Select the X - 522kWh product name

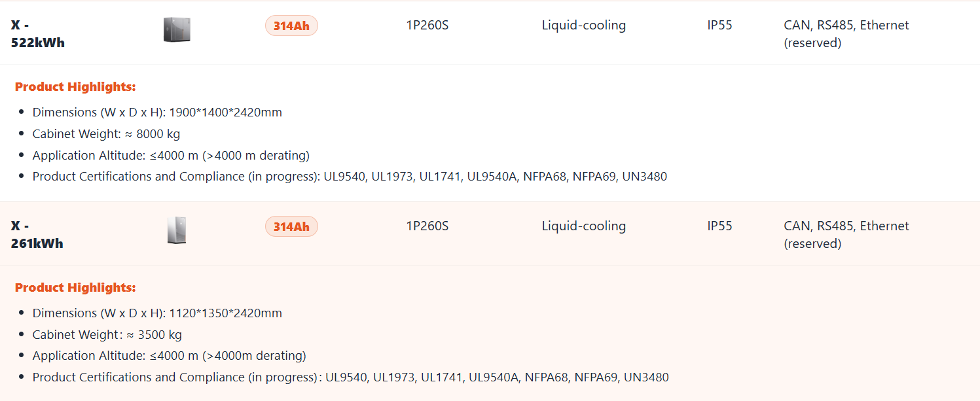(x=37, y=34)
